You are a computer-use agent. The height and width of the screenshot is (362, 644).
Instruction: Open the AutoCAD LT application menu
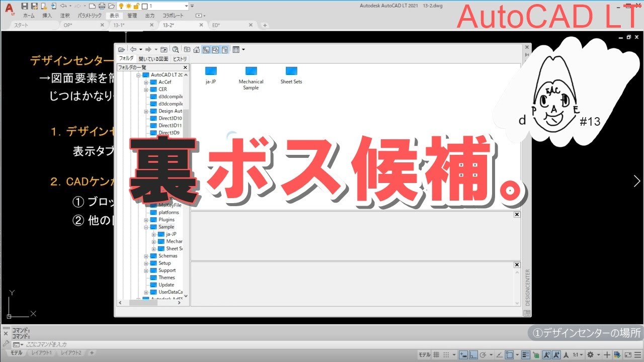[x=9, y=9]
